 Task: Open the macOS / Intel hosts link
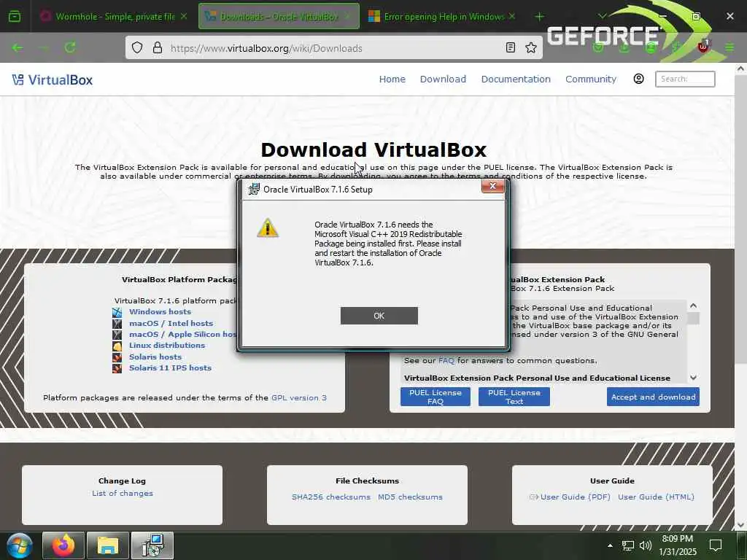point(171,323)
